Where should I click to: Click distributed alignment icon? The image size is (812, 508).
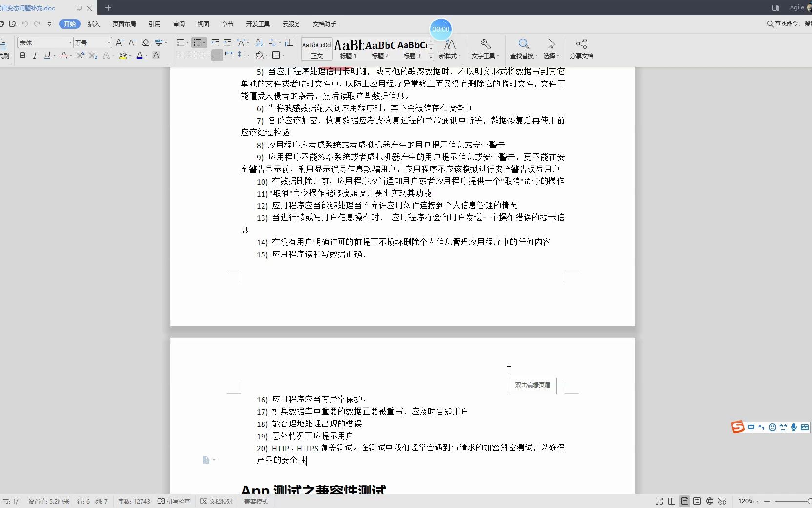pyautogui.click(x=229, y=56)
